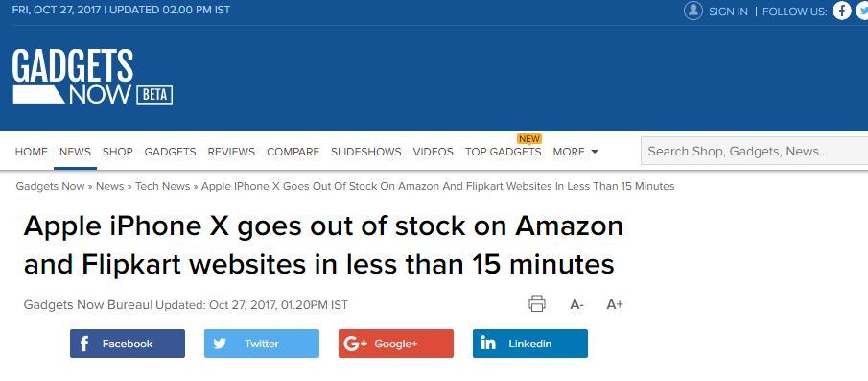
Task: Expand the MORE dropdown menu
Action: [x=575, y=152]
